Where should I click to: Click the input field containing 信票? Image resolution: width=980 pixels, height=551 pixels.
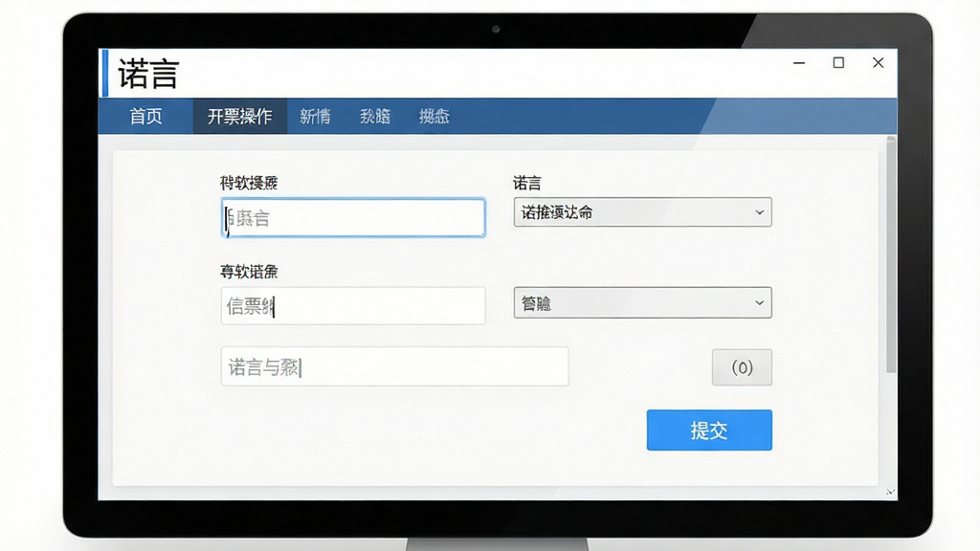(x=353, y=305)
